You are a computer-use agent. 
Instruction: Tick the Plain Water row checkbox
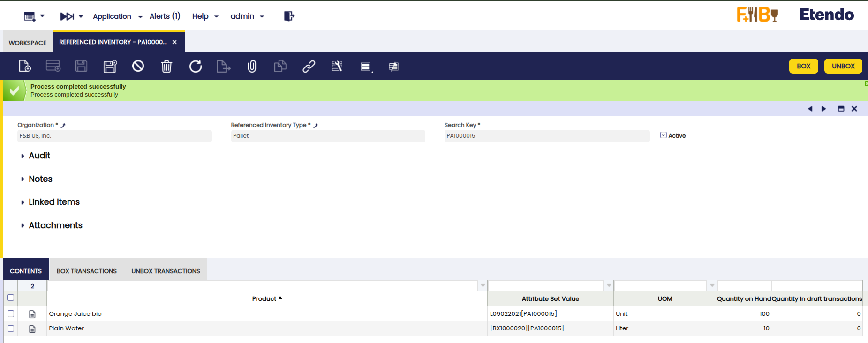11,328
